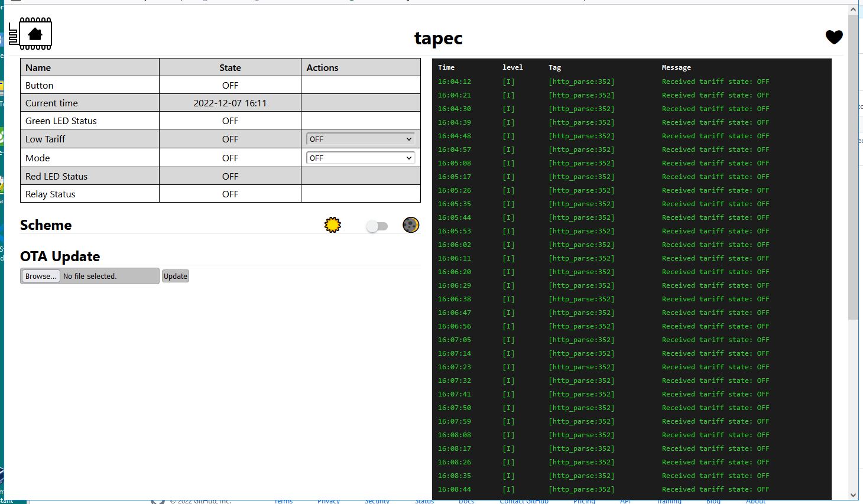Click the heart icon
This screenshot has height=504, width=863.
coord(834,37)
